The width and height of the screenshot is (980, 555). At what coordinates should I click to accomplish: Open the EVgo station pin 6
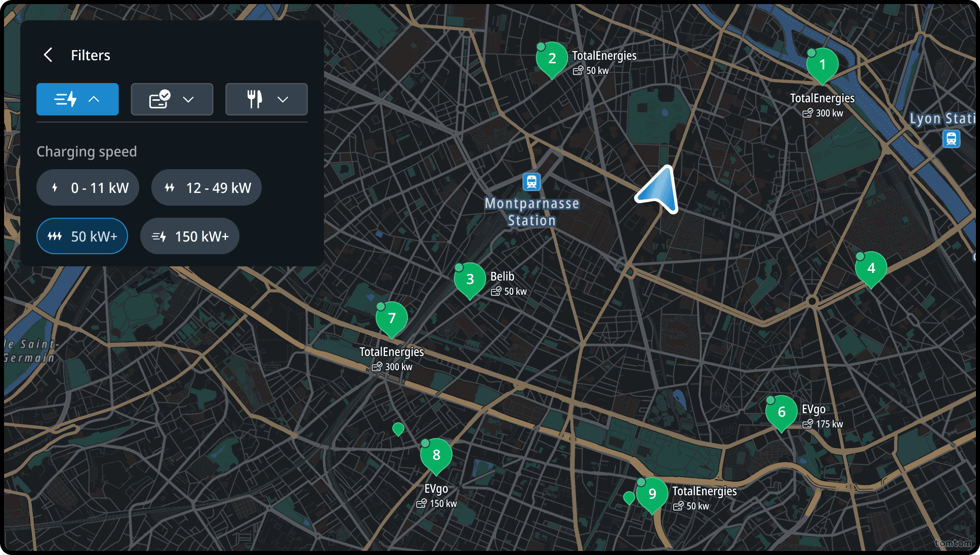tap(781, 412)
